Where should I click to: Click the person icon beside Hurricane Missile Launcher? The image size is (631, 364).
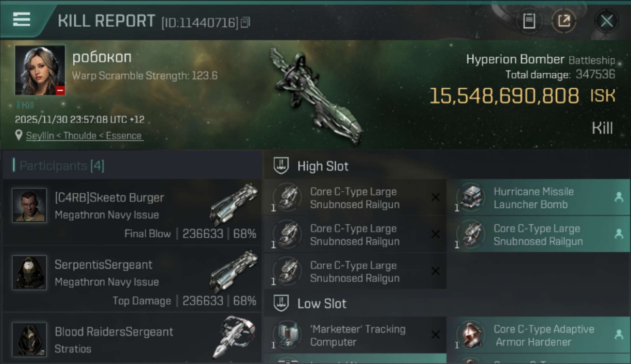click(619, 197)
